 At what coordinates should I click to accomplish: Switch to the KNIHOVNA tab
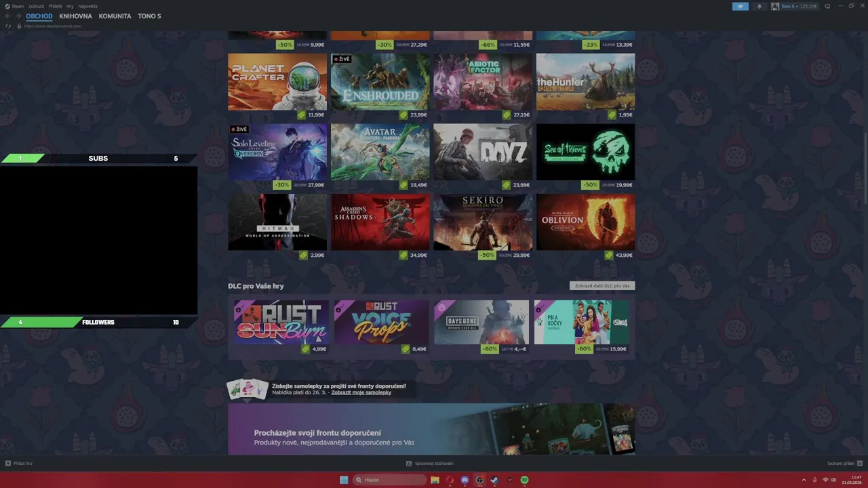coord(75,16)
